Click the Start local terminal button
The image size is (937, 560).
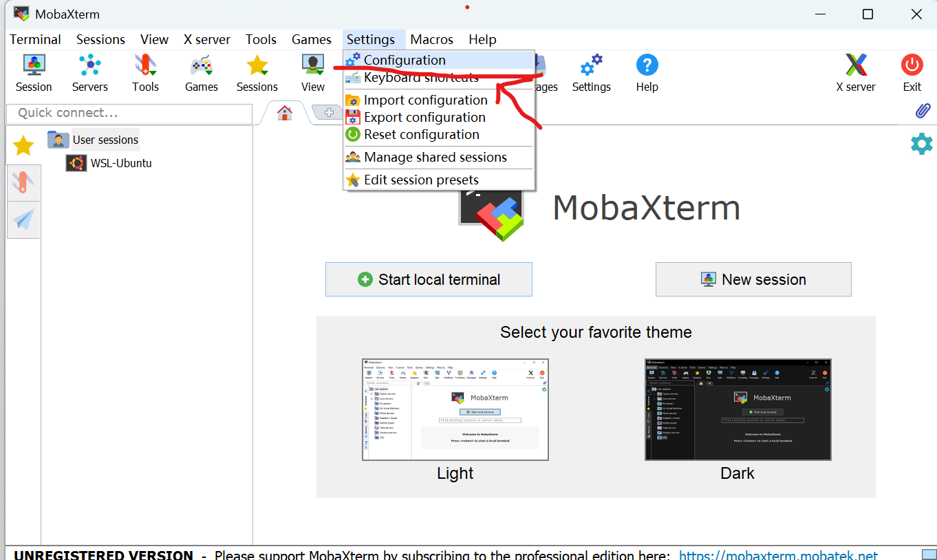(x=429, y=279)
